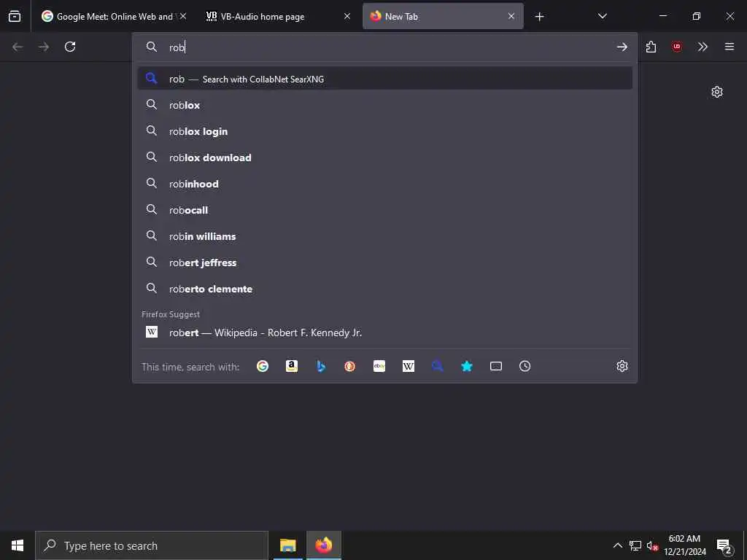The image size is (747, 560).
Task: Close the New Tab tab
Action: pos(511,16)
